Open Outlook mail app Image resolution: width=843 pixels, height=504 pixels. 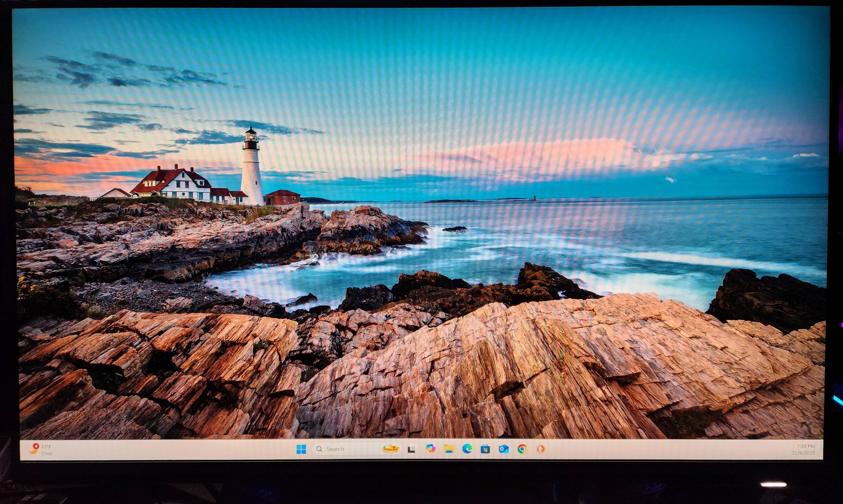503,449
